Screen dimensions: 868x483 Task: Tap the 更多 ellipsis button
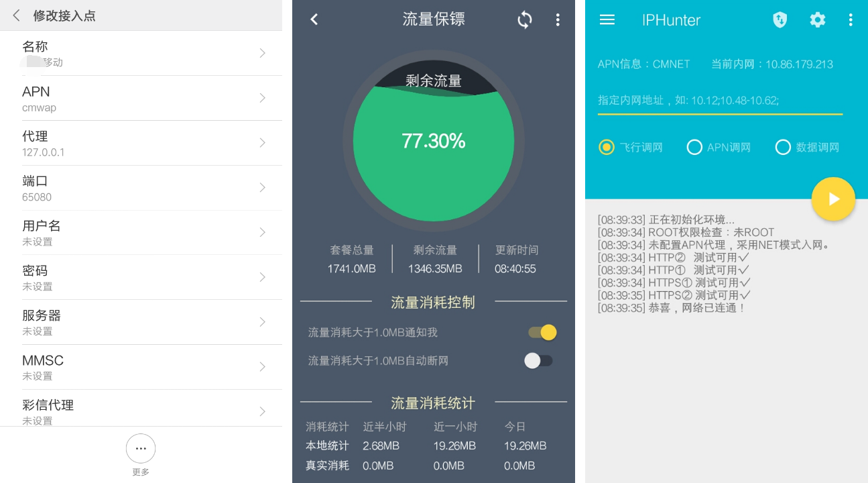click(x=141, y=448)
